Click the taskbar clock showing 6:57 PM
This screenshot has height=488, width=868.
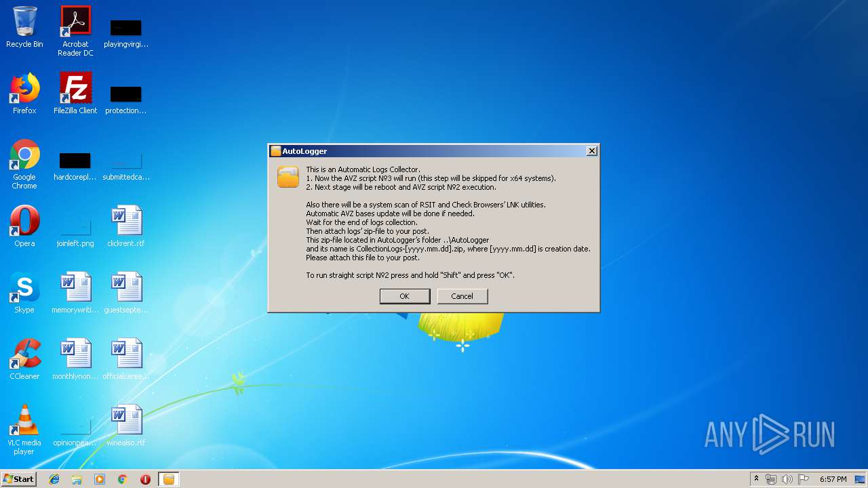pyautogui.click(x=833, y=479)
